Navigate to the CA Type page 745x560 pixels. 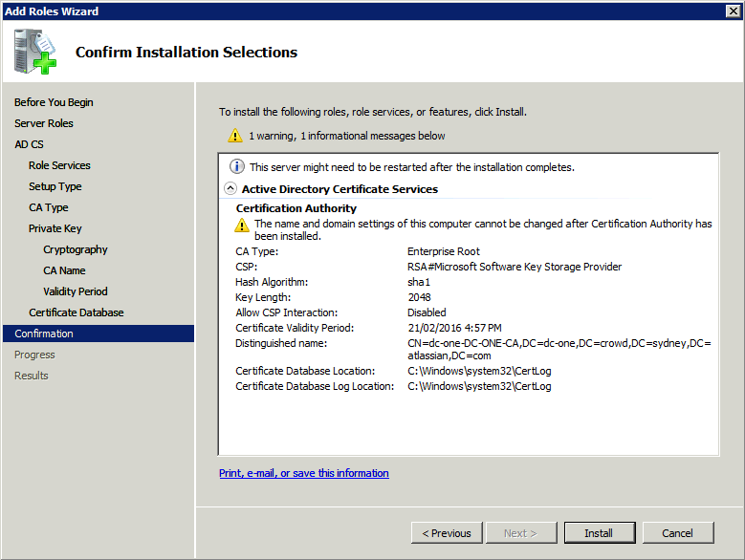click(x=49, y=207)
